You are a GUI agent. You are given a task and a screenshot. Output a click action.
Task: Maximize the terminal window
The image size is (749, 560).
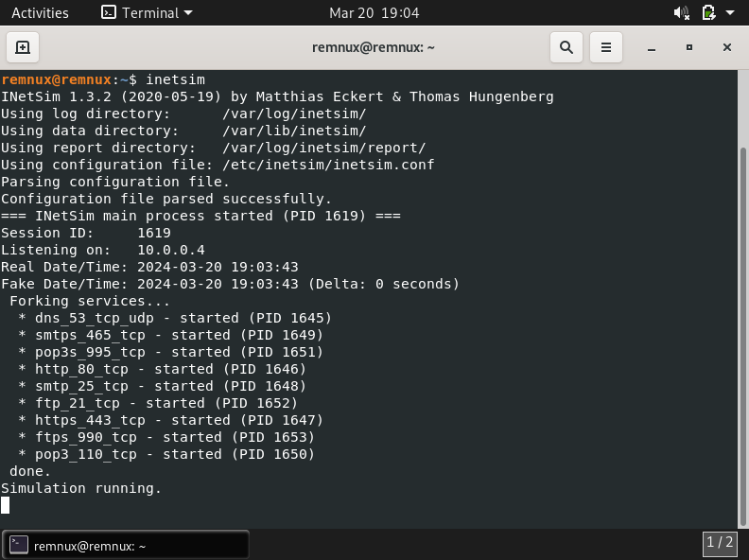click(688, 47)
